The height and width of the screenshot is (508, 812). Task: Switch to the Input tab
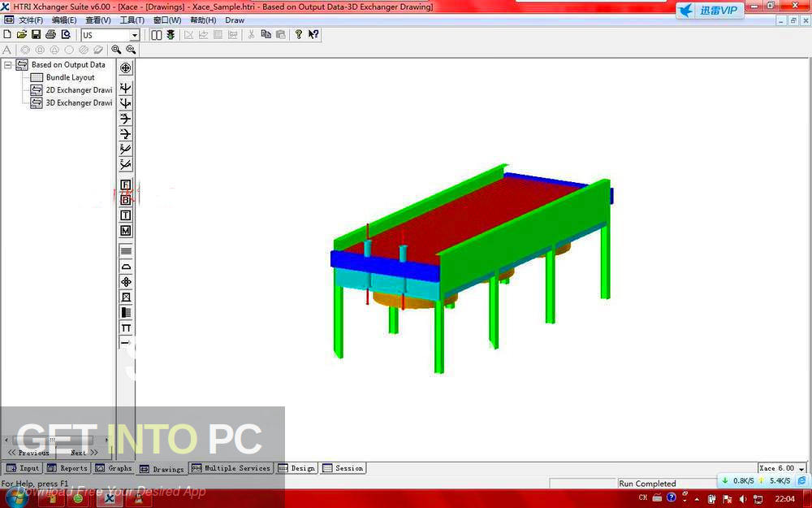pos(23,468)
